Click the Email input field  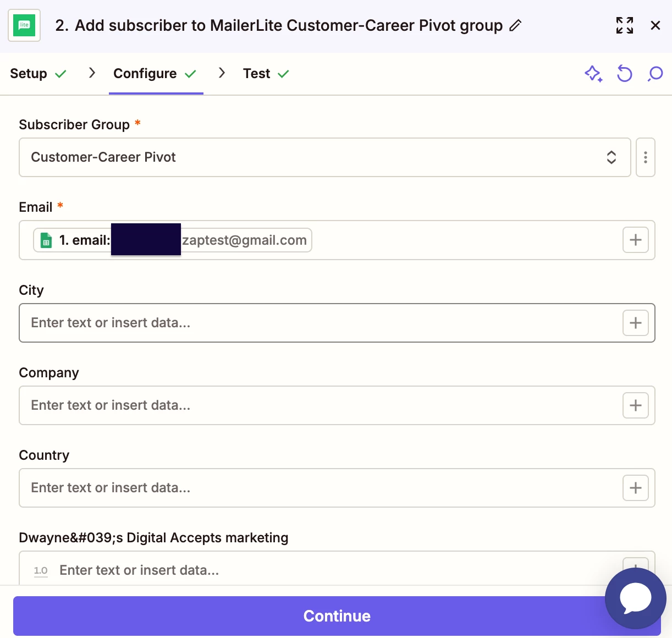click(337, 240)
